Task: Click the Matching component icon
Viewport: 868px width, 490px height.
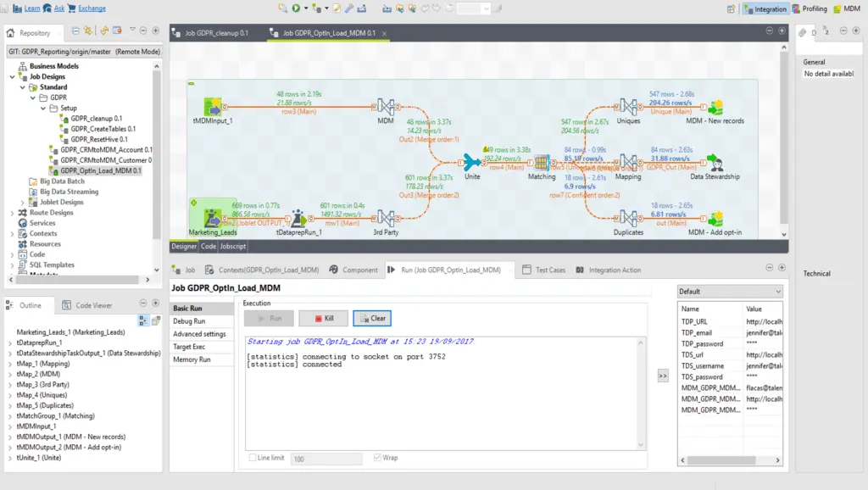Action: [x=542, y=162]
